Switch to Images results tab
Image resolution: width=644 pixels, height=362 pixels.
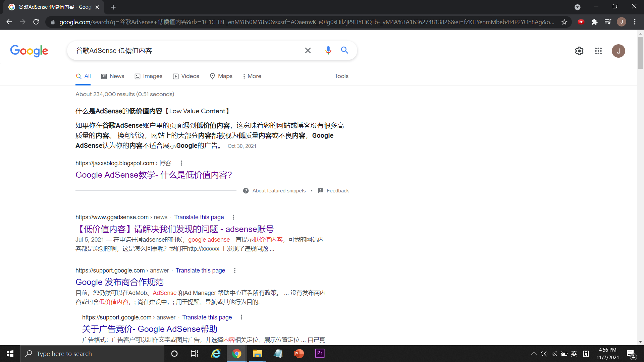tap(148, 76)
